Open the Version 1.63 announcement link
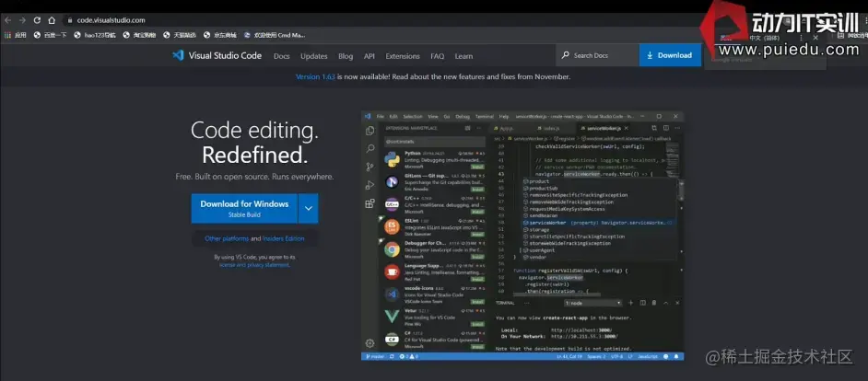 (x=315, y=77)
